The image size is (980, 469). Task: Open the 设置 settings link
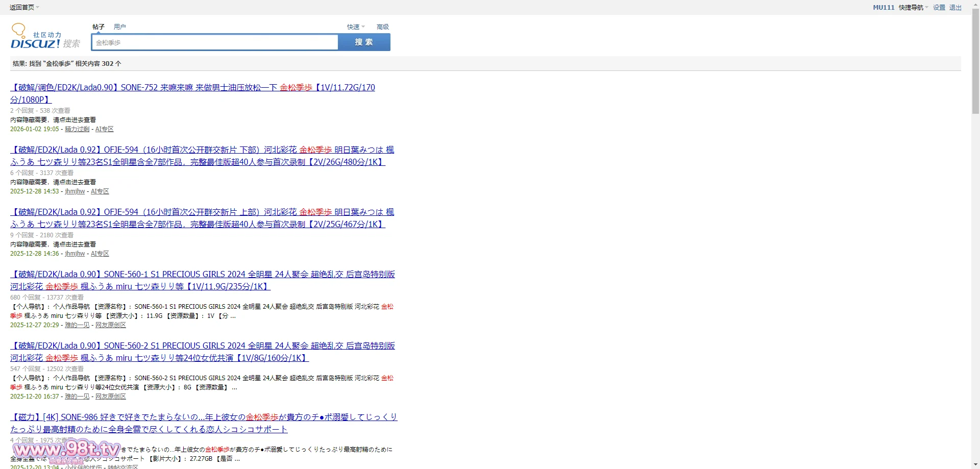click(939, 7)
